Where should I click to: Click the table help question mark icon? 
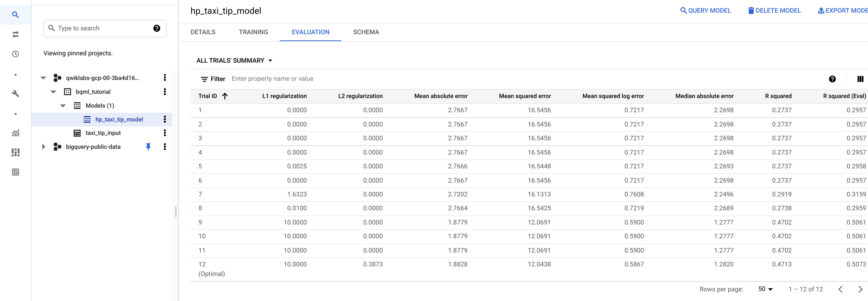pos(832,79)
